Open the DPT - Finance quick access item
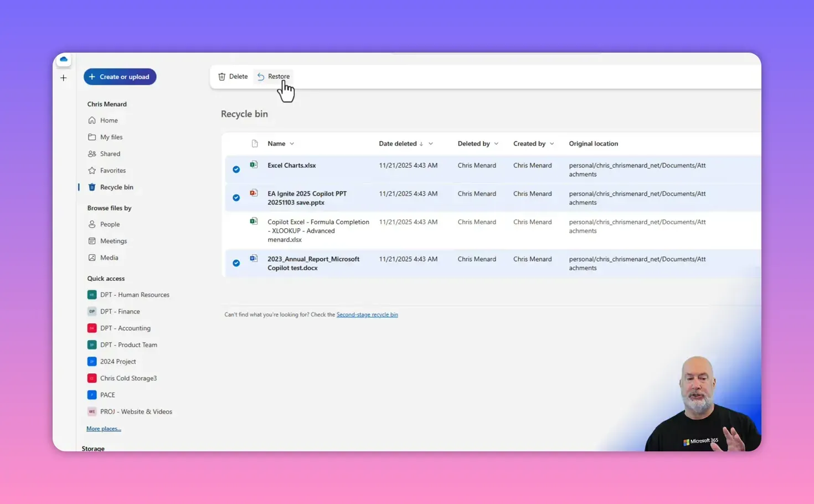Viewport: 814px width, 504px height. 120,311
